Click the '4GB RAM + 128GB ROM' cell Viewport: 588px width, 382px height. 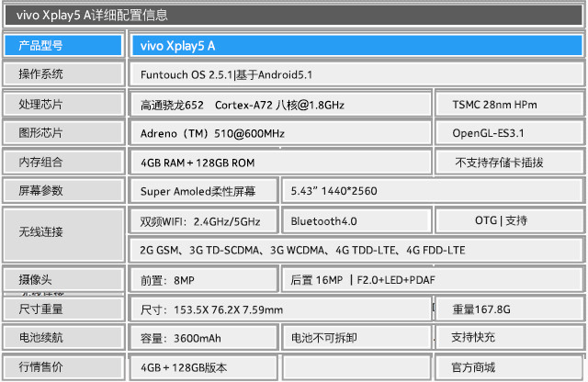(x=280, y=163)
